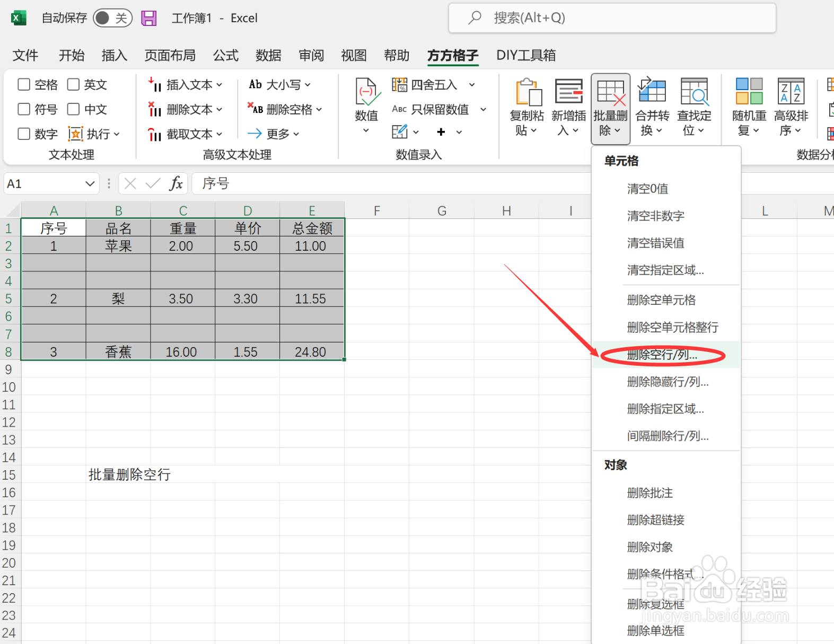Click the 截取文本 icon

tap(154, 134)
